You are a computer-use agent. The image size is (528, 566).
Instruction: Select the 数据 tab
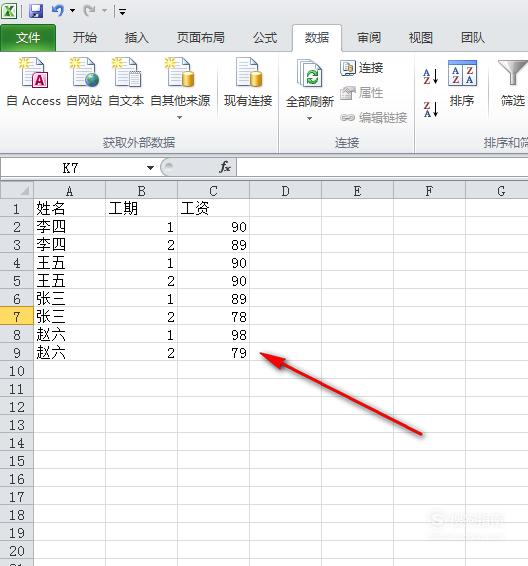click(x=317, y=38)
